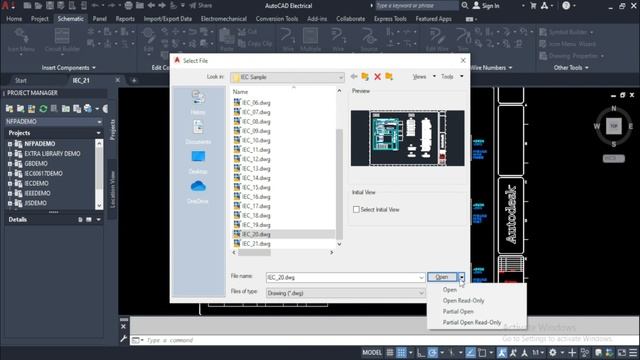Expand the IECDEMO project node
Screen dimensions: 640x360
(x=10, y=183)
